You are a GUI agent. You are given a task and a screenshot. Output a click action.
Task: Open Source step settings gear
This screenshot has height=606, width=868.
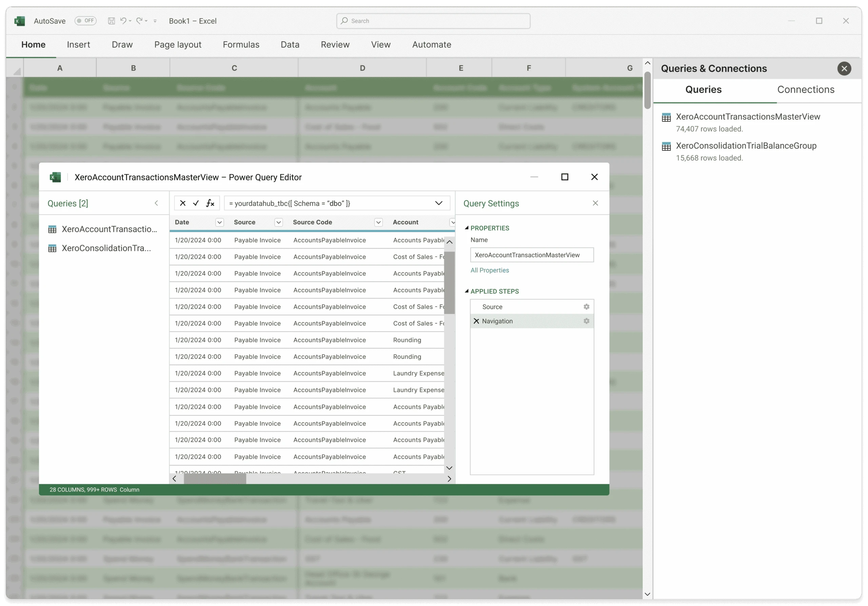[586, 307]
